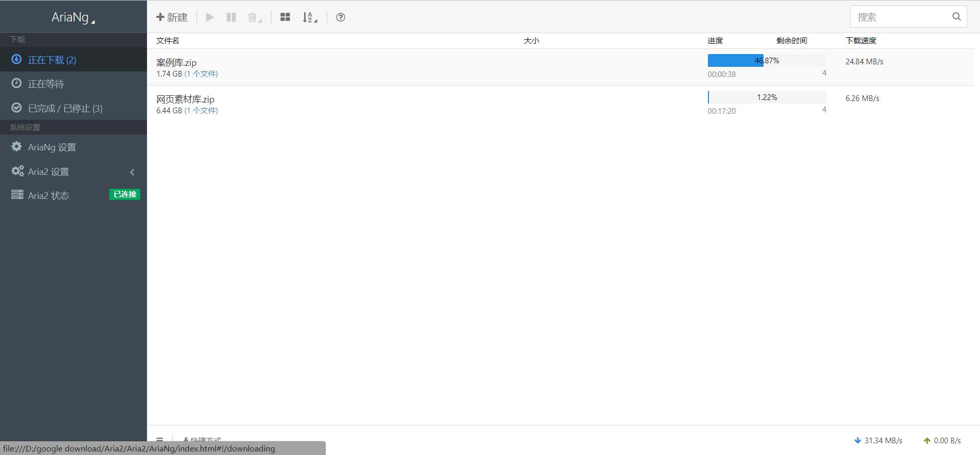Viewport: 980px width, 455px height.
Task: Click global download speed 31.34 MB/s
Action: click(878, 441)
